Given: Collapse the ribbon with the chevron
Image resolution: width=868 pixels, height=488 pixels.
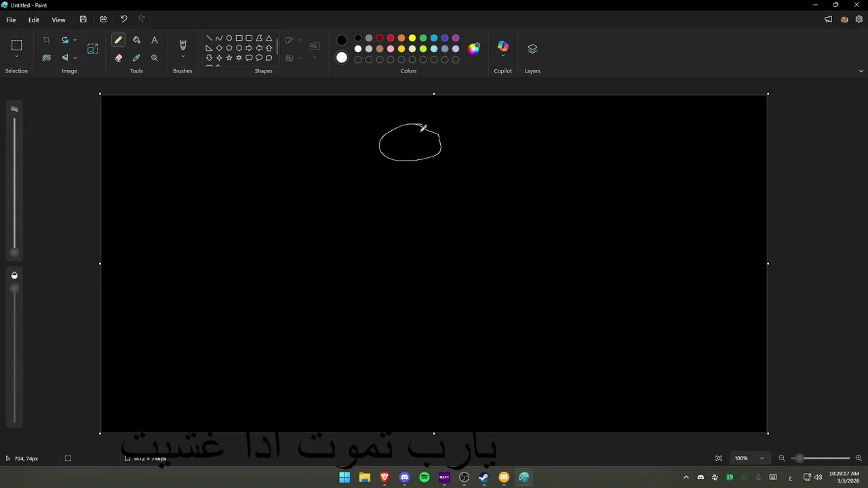Looking at the screenshot, I should (x=861, y=70).
